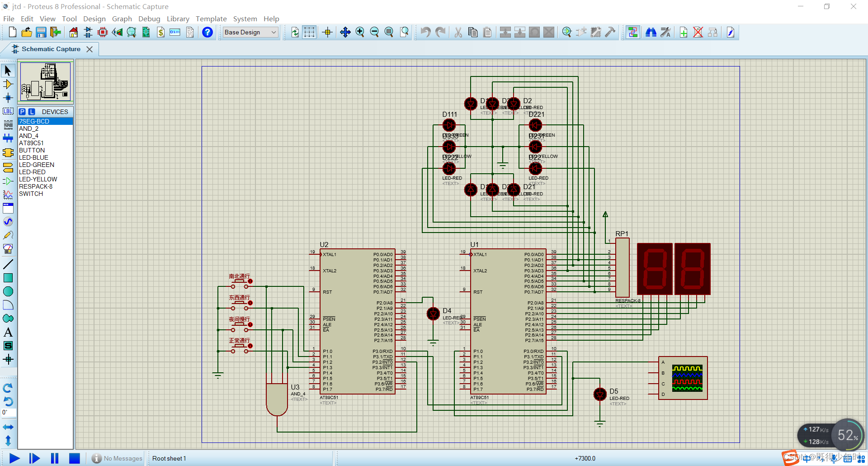The height and width of the screenshot is (466, 868).
Task: Save the project with floppy icon
Action: coord(41,32)
